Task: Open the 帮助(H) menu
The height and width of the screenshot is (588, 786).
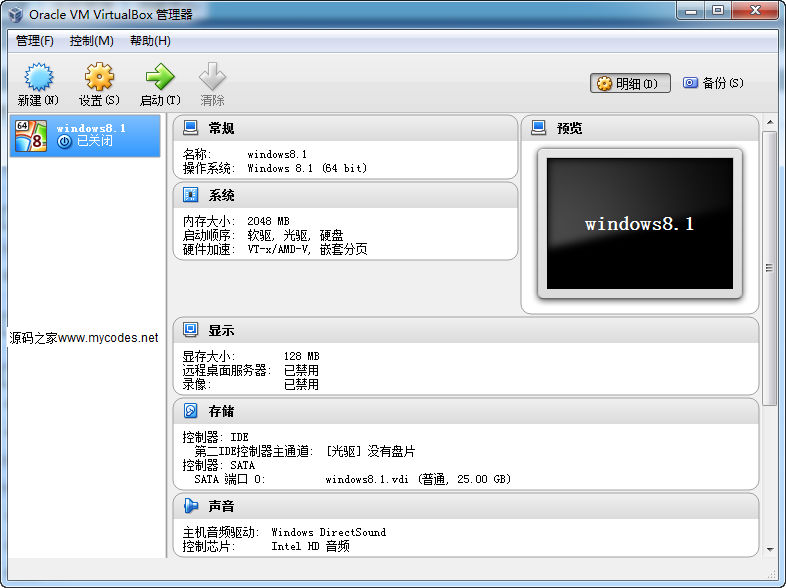Action: click(150, 41)
